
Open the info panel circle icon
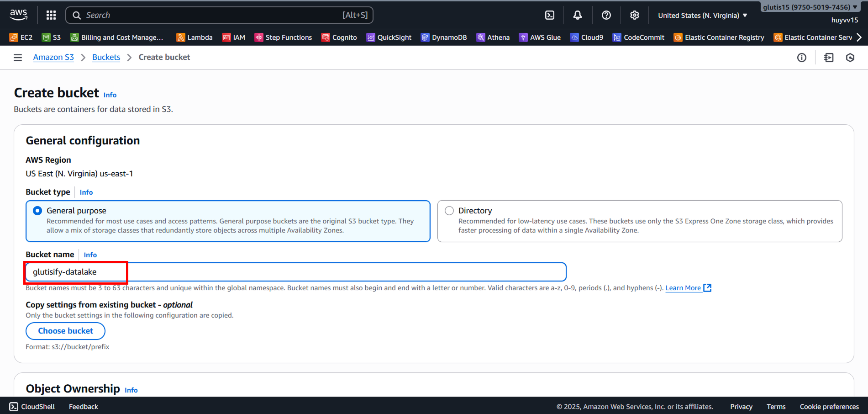pos(802,58)
